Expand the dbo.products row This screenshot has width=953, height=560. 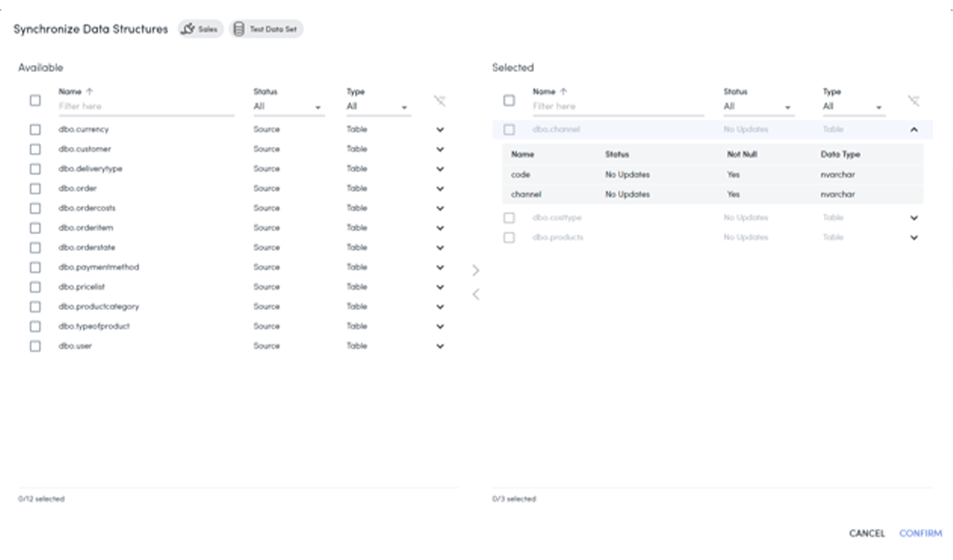(x=914, y=238)
